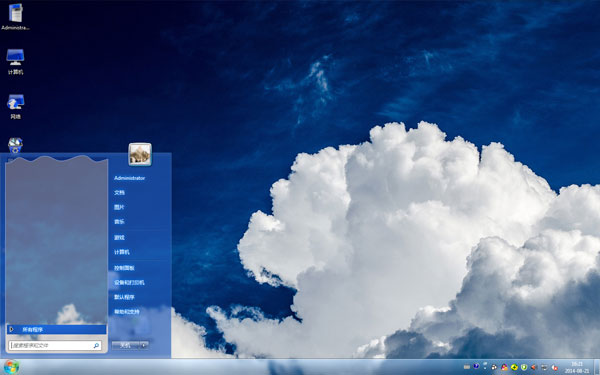Open the Administrator folder desktop icon
The image size is (600, 375).
pos(15,17)
